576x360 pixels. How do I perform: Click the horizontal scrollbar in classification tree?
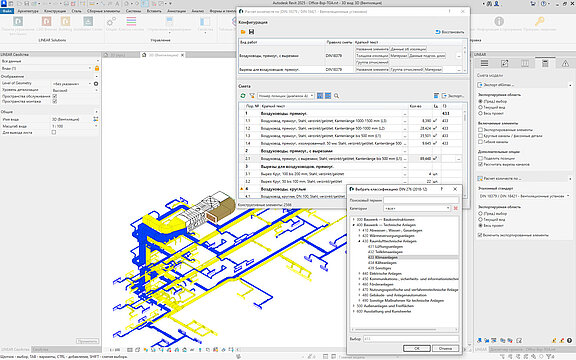click(x=404, y=330)
